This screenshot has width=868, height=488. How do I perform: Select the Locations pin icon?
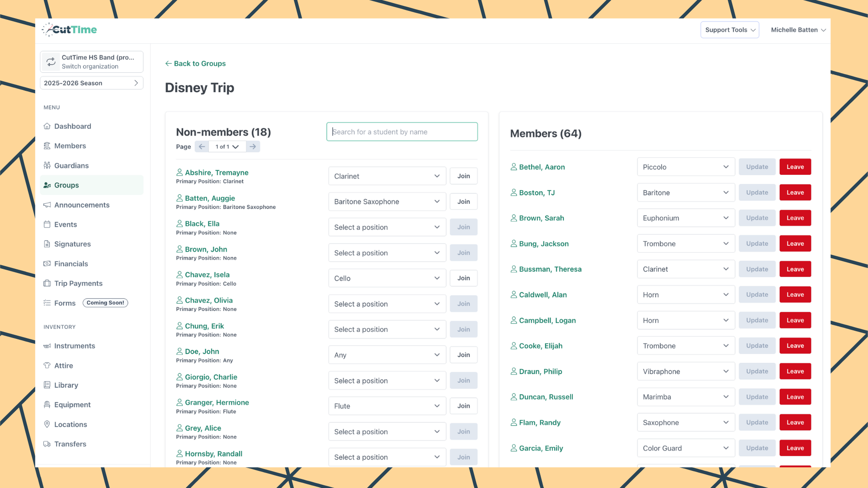(47, 424)
